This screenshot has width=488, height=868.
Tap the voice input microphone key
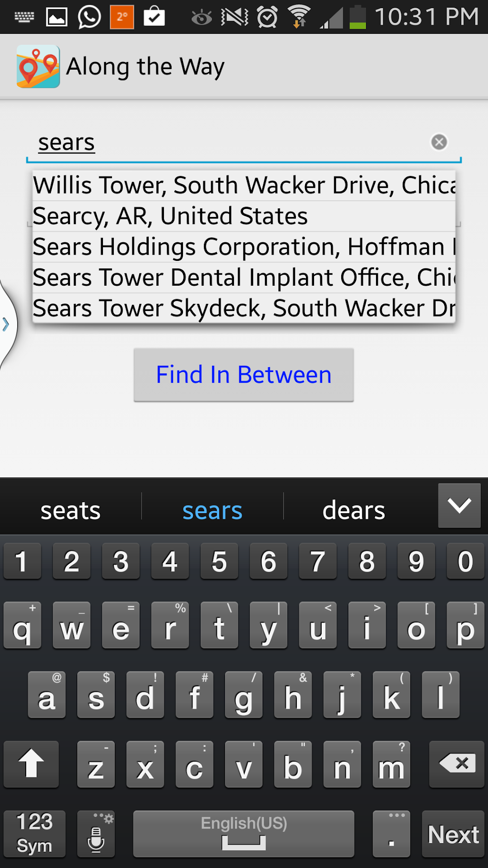pyautogui.click(x=96, y=834)
